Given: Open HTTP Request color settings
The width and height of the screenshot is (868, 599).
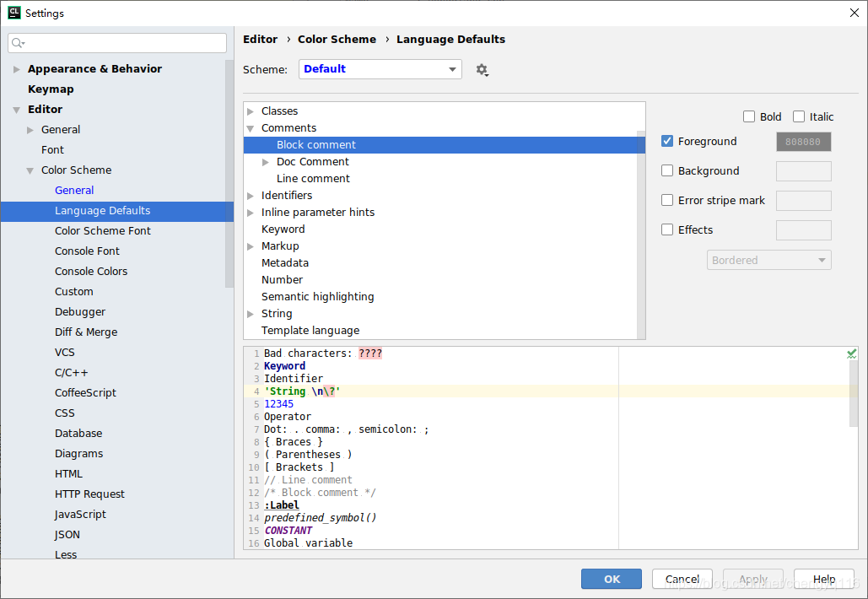Looking at the screenshot, I should [89, 494].
